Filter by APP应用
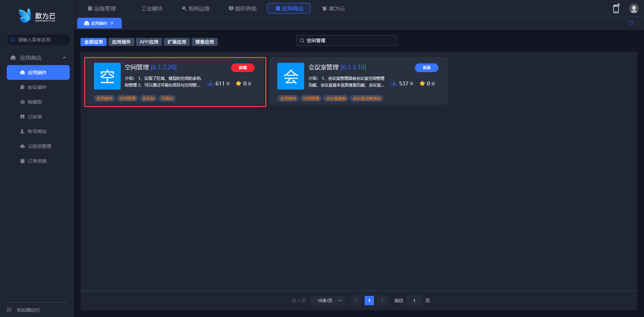Viewport: 644px width, 317px height. [x=149, y=42]
